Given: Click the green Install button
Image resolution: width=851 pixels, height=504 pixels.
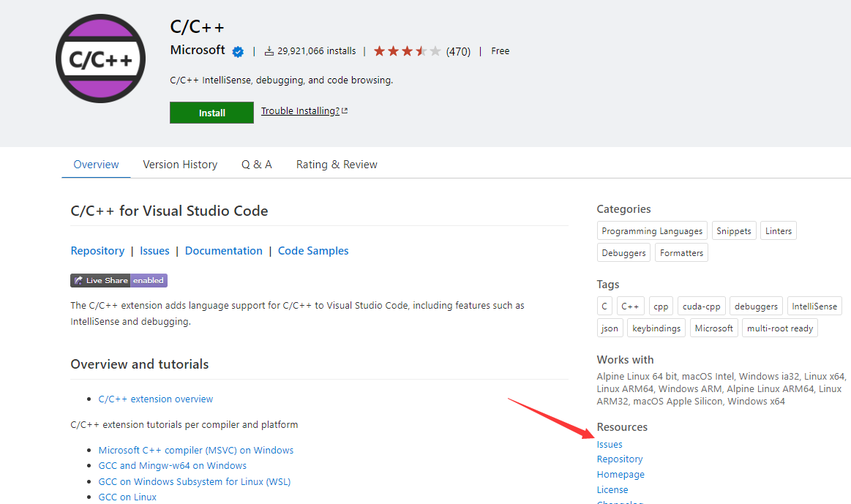Looking at the screenshot, I should (211, 113).
